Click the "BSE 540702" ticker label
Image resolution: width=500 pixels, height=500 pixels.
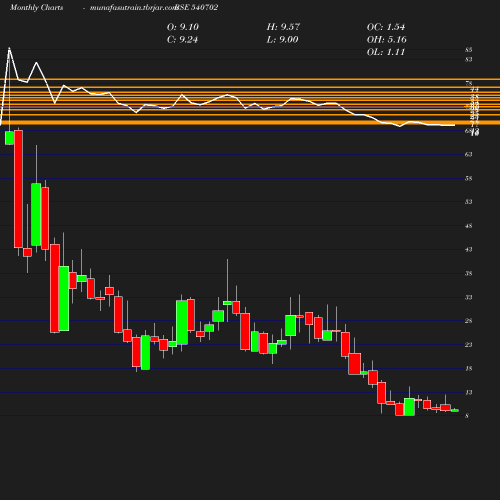click(197, 7)
